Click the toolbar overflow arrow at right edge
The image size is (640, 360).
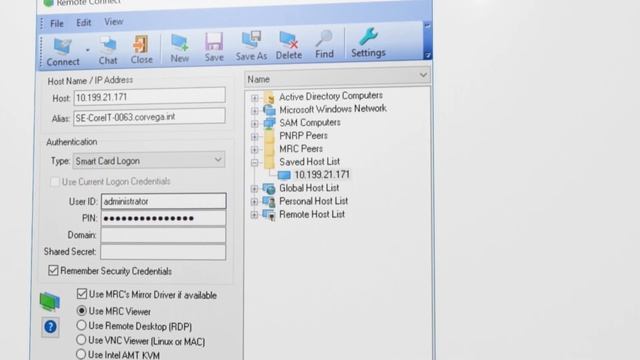tap(427, 55)
